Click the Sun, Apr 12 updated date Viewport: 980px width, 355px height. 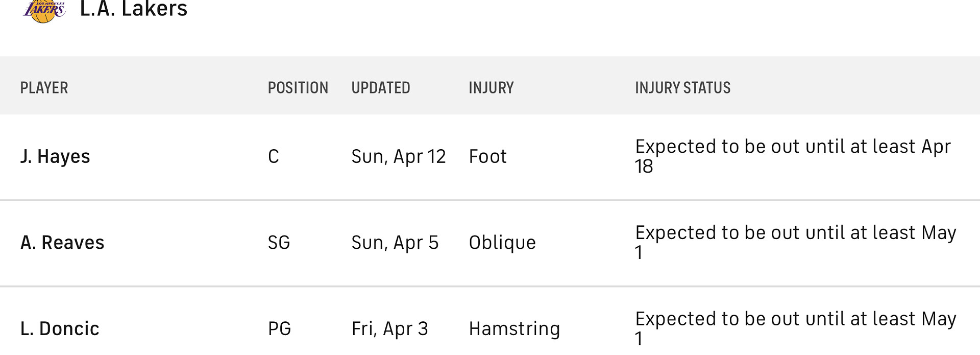(x=398, y=156)
